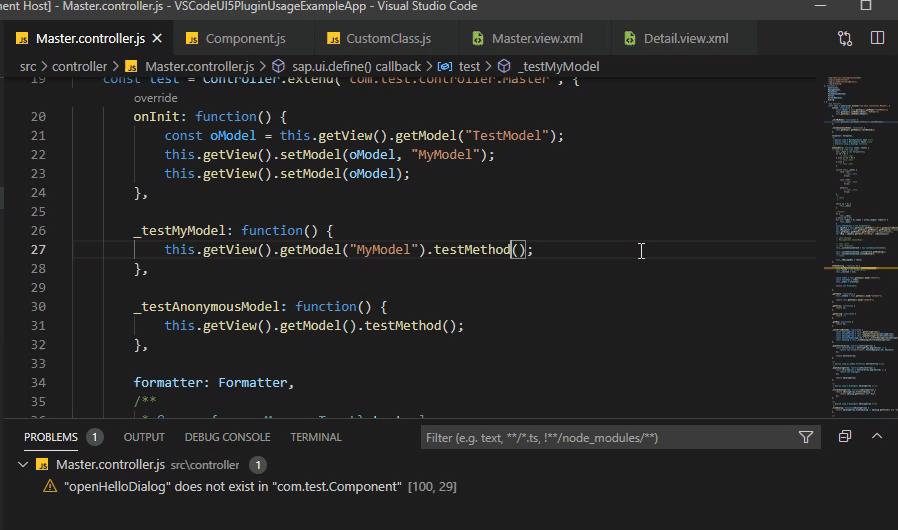The width and height of the screenshot is (898, 530).
Task: Click the _testAnonymousModel function name
Action: [206, 307]
